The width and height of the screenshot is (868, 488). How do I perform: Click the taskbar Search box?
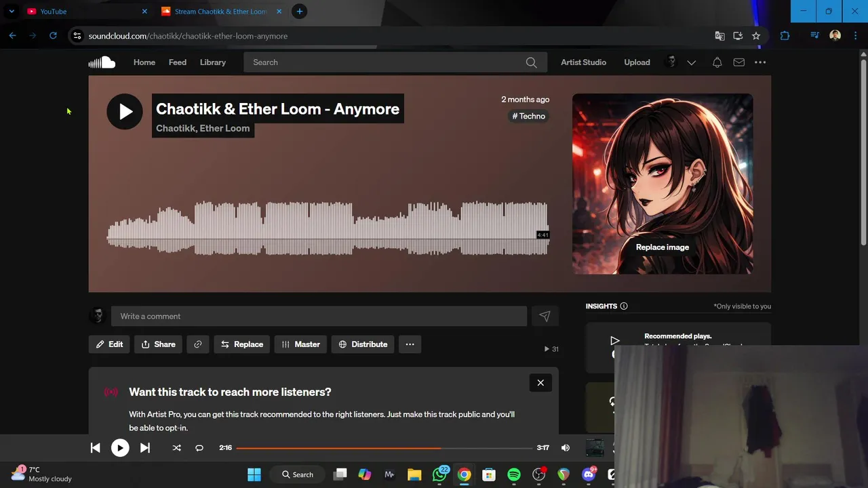click(x=297, y=474)
